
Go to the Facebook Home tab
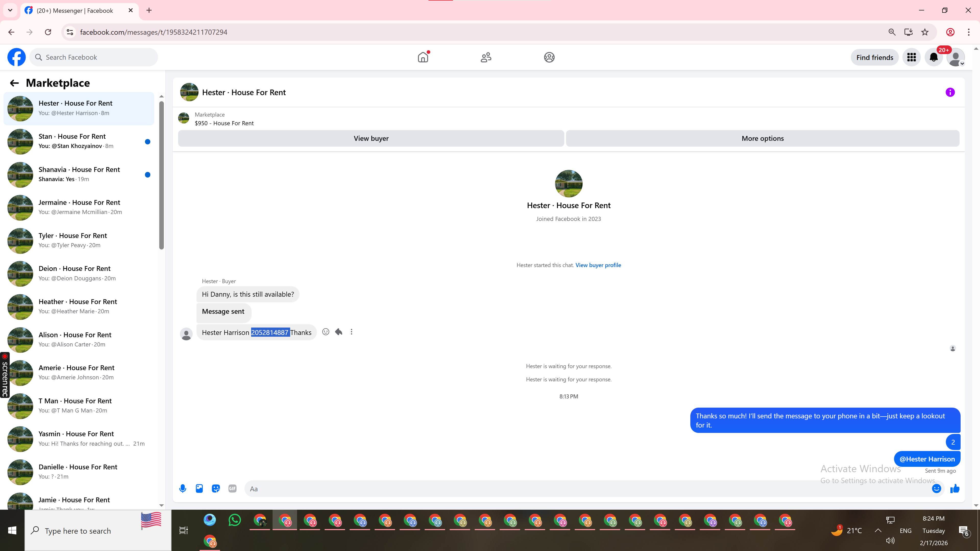(x=423, y=57)
